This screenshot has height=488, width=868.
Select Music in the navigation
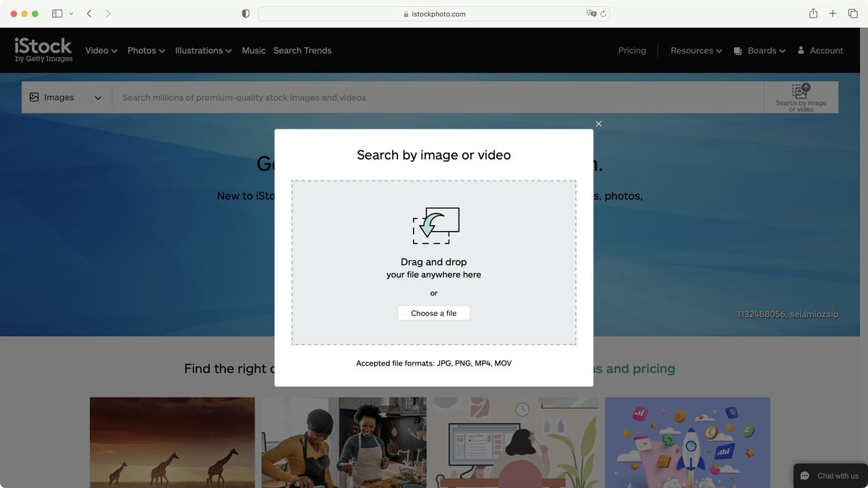[x=253, y=50]
